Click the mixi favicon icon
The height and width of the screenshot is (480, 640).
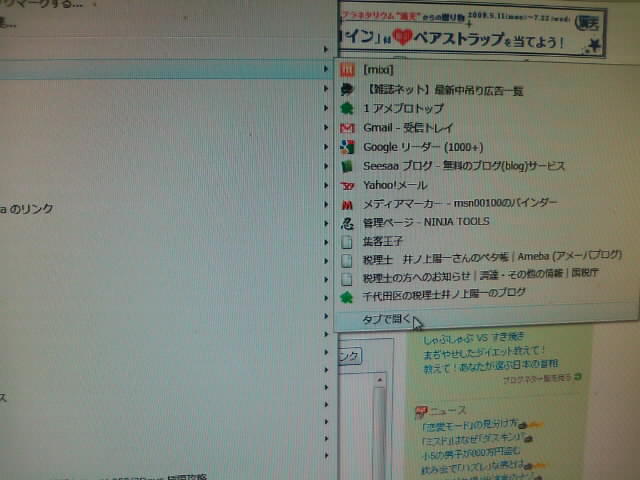[347, 70]
